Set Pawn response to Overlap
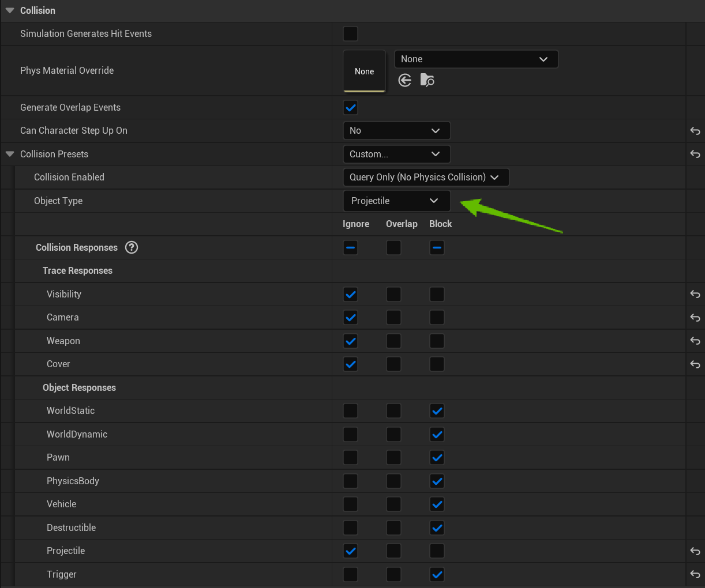This screenshot has height=588, width=705. [393, 458]
